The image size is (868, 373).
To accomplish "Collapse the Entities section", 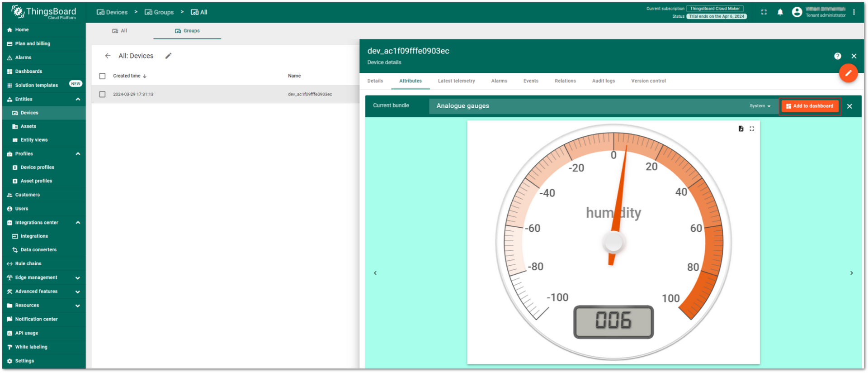I will click(78, 99).
